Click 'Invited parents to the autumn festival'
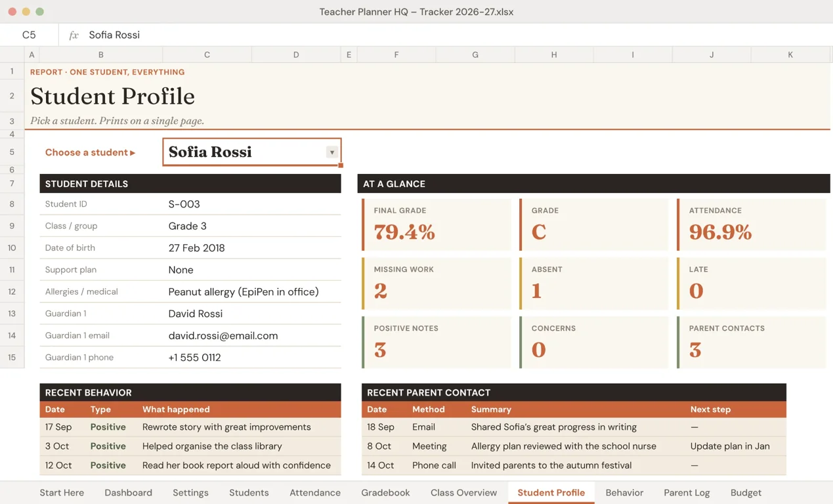Screen dimensions: 833x504 click(x=551, y=465)
